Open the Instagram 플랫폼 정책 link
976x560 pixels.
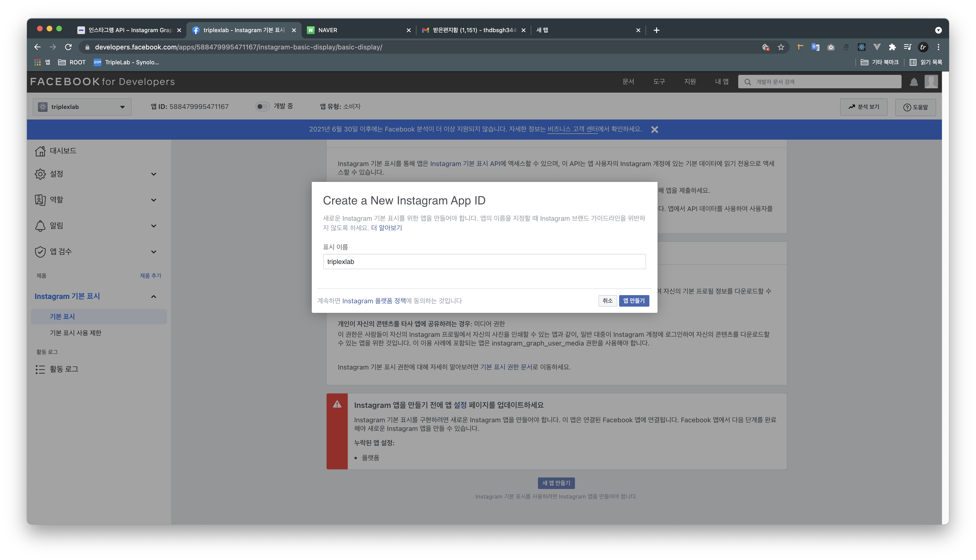click(374, 301)
